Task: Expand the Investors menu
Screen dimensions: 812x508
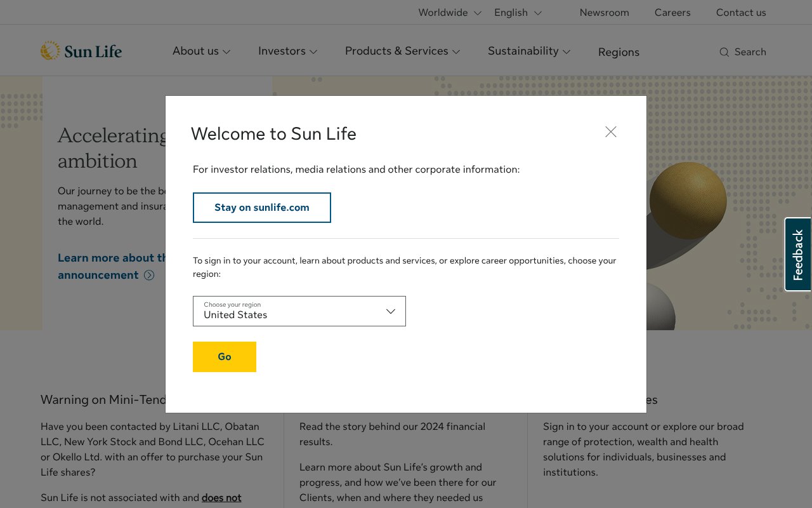Action: (287, 51)
